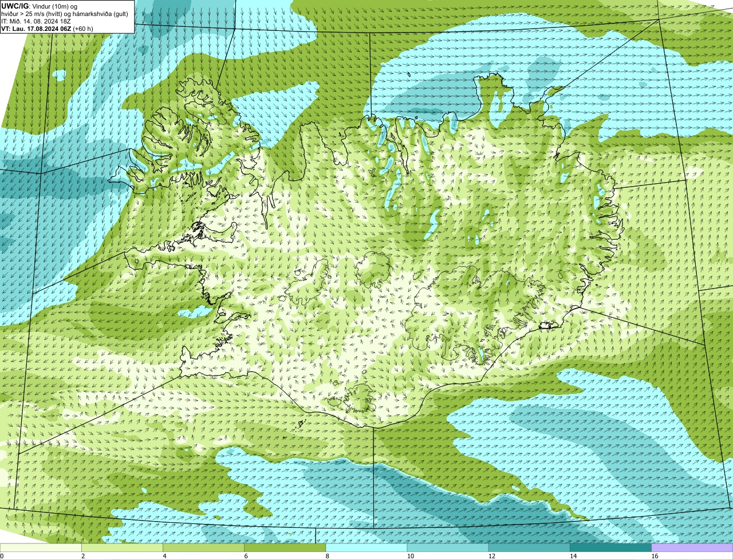Click the light cyan 8–10 m/s swatch
The image size is (733, 560).
(x=366, y=548)
